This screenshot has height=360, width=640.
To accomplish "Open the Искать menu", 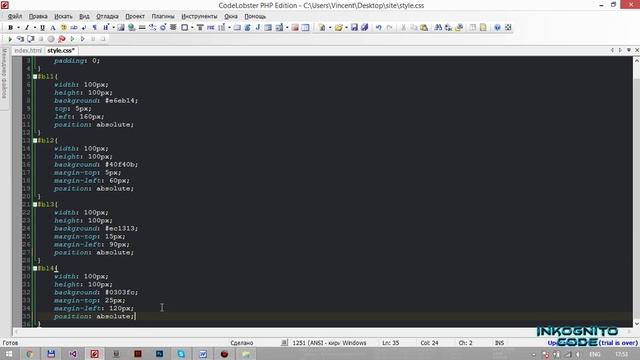I will 63,16.
